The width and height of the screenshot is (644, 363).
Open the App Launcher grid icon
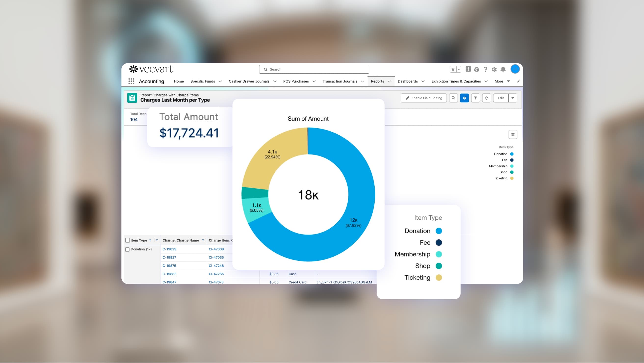(x=131, y=81)
